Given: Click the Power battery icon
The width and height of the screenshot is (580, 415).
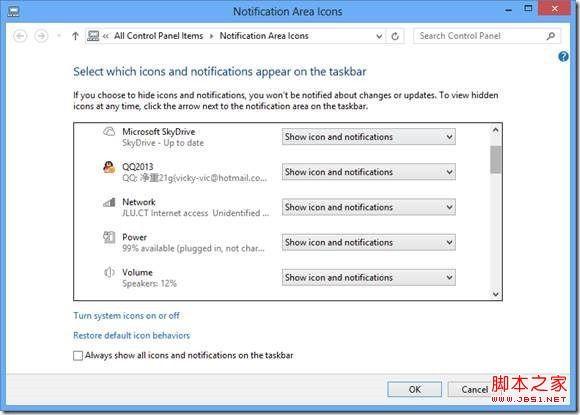Looking at the screenshot, I should pos(109,237).
